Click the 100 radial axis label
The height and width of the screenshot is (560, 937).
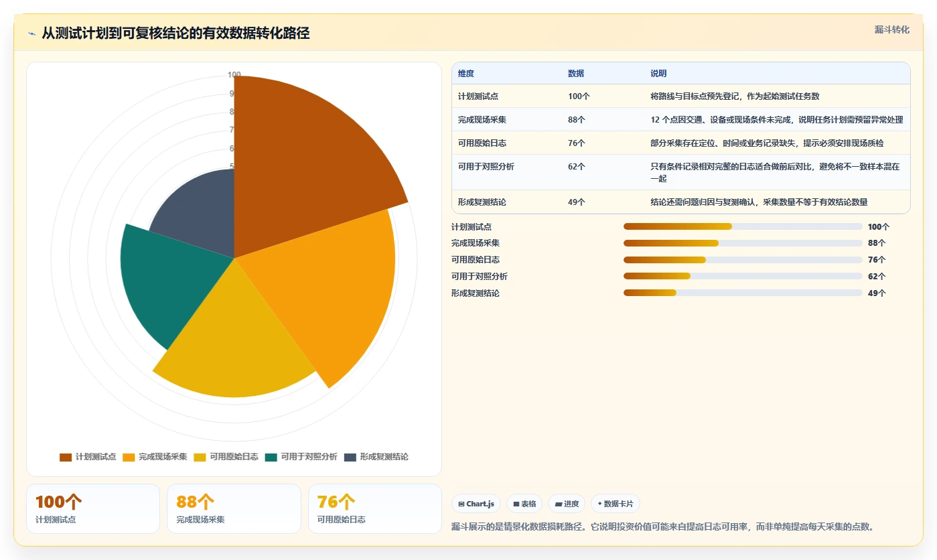[x=234, y=75]
